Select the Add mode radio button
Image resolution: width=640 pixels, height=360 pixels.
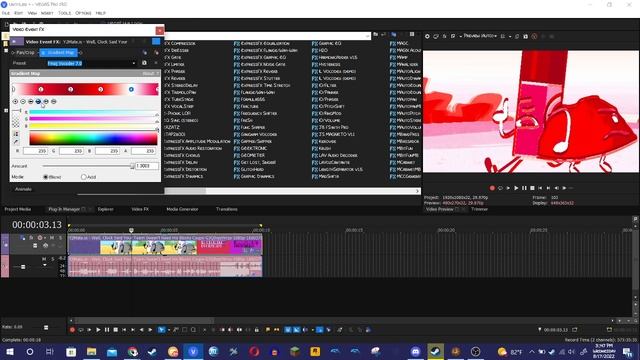point(83,177)
